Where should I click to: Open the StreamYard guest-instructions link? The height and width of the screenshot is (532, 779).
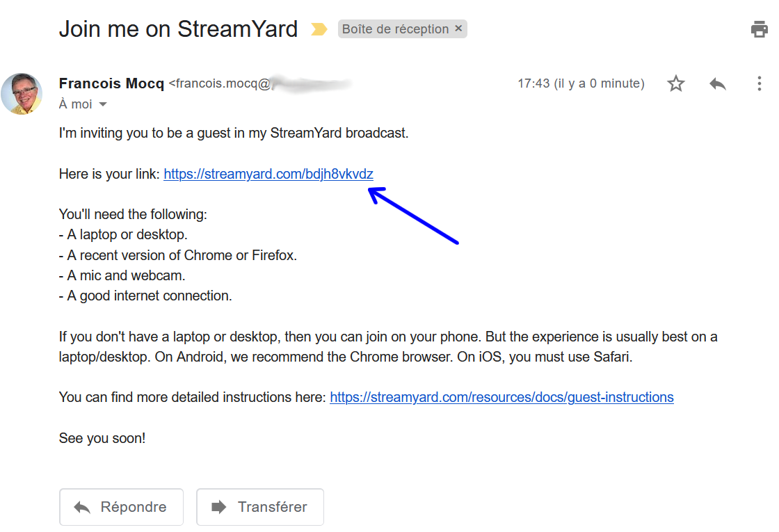501,397
